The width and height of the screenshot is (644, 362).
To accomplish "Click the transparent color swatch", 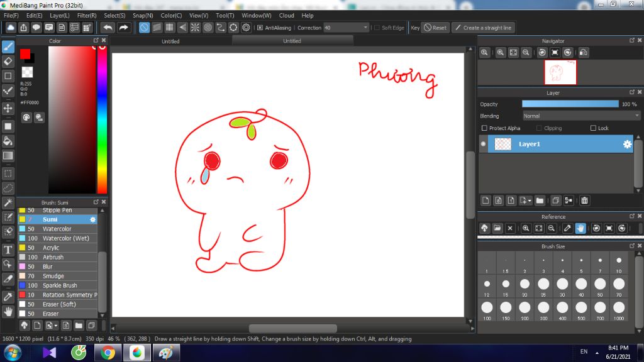I will (x=27, y=72).
